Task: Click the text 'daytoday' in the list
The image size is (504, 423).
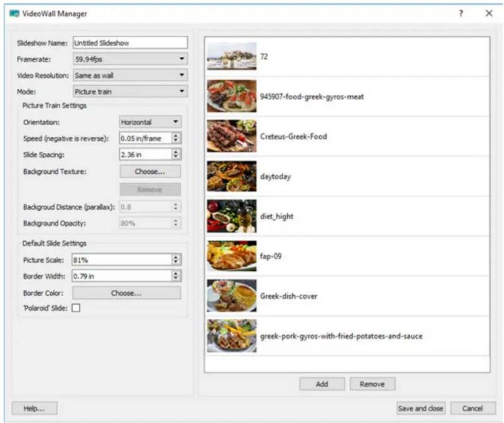Action: 276,177
